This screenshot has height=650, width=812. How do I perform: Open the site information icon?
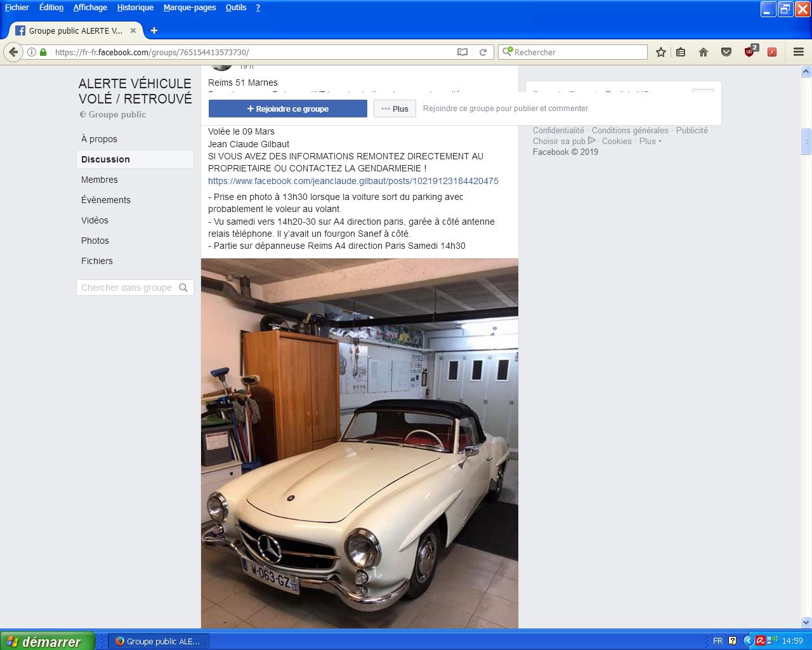(31, 52)
